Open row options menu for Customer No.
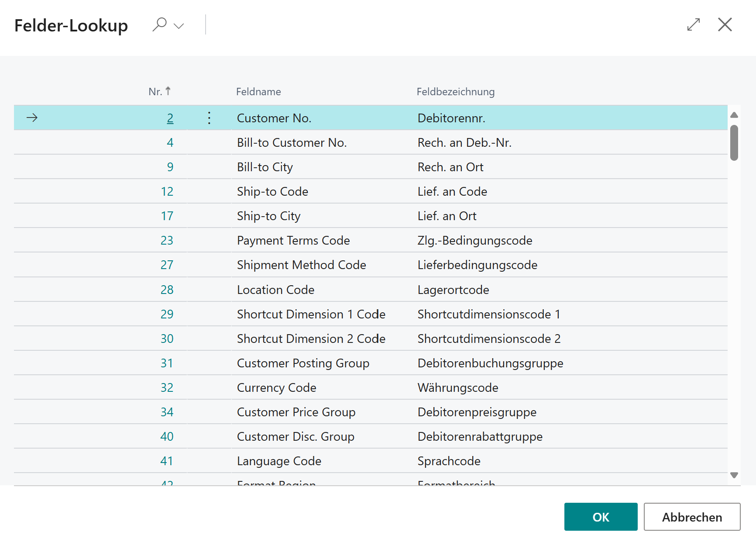 point(209,118)
